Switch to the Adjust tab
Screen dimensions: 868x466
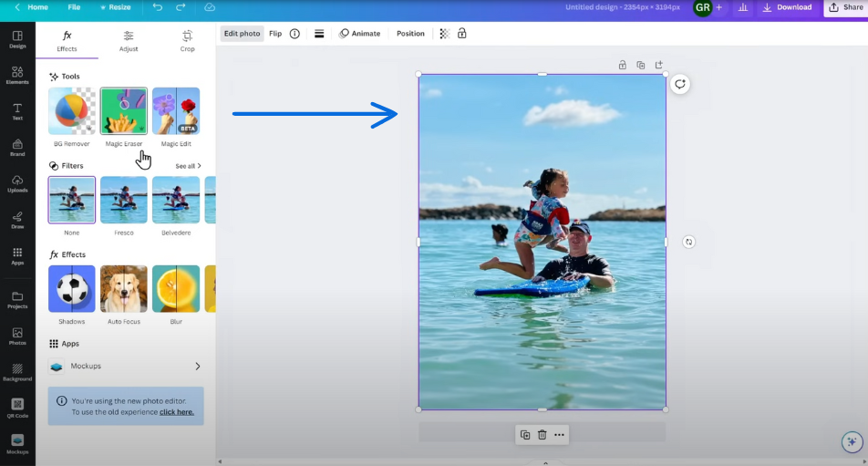coord(129,41)
